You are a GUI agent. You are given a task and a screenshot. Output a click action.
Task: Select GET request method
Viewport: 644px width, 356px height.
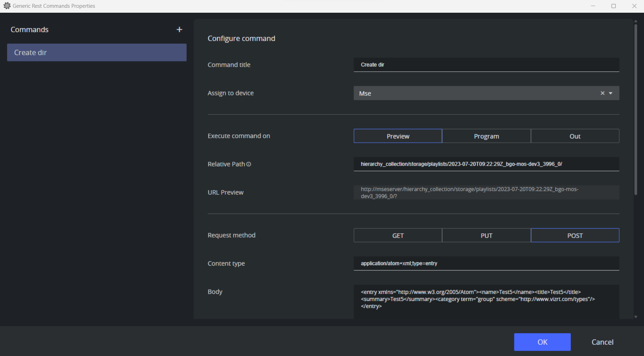pyautogui.click(x=398, y=236)
